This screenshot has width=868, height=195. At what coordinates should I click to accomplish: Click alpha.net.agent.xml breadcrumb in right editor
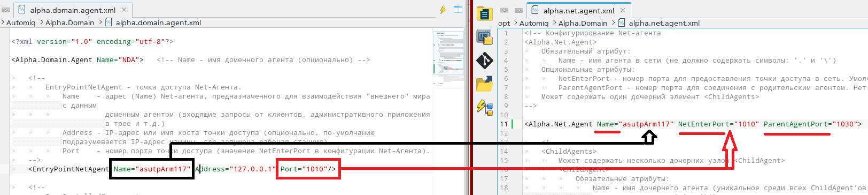664,23
